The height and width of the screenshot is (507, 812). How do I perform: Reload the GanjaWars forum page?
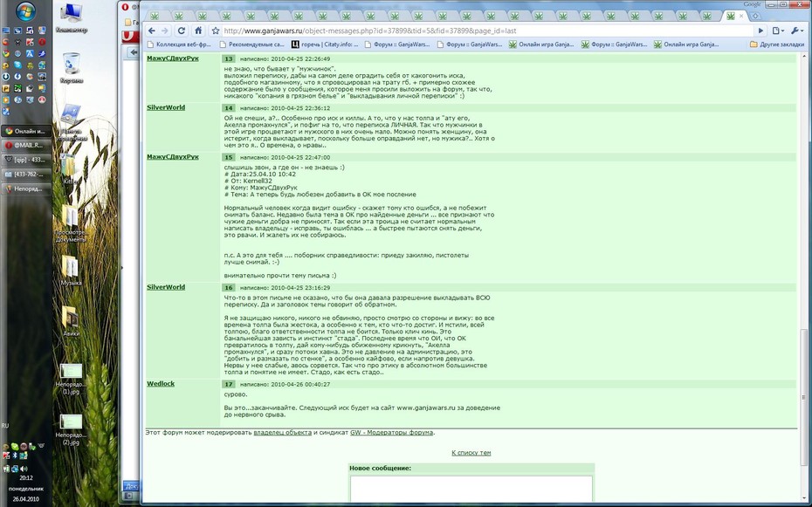(x=181, y=31)
